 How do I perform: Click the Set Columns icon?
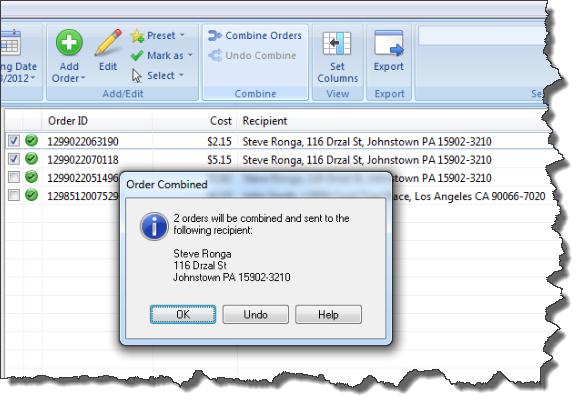click(x=337, y=43)
